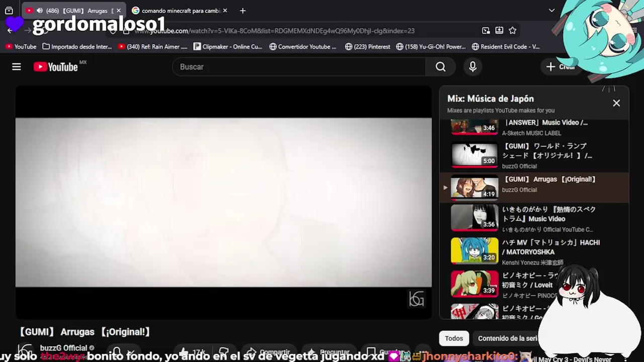This screenshot has height=362, width=644.
Task: Select the Contenido de la serie chip
Action: (508, 338)
